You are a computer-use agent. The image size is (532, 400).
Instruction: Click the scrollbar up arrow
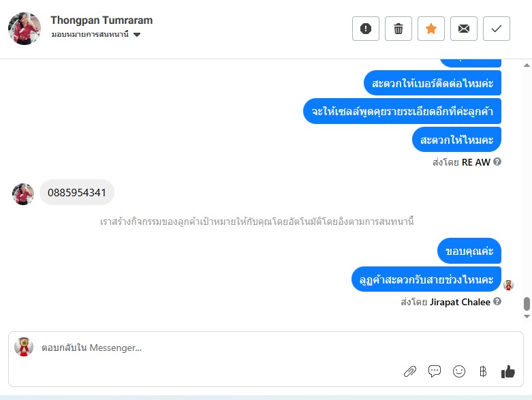527,65
